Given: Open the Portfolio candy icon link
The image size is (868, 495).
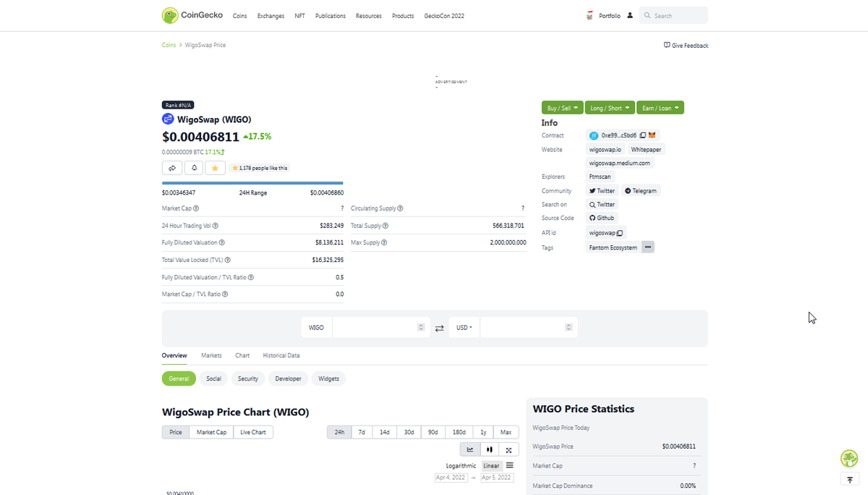Looking at the screenshot, I should coord(590,15).
